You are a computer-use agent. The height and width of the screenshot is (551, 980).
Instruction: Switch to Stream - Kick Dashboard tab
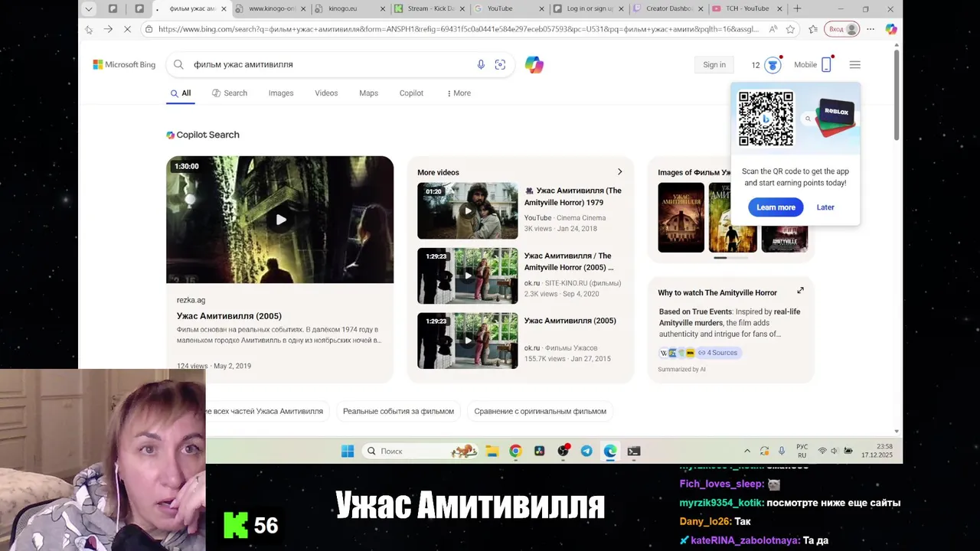pyautogui.click(x=430, y=8)
